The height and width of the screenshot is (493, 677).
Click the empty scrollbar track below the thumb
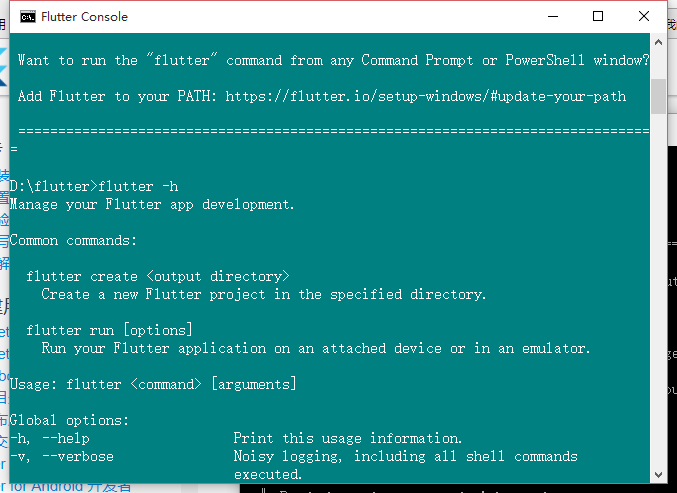click(x=658, y=290)
